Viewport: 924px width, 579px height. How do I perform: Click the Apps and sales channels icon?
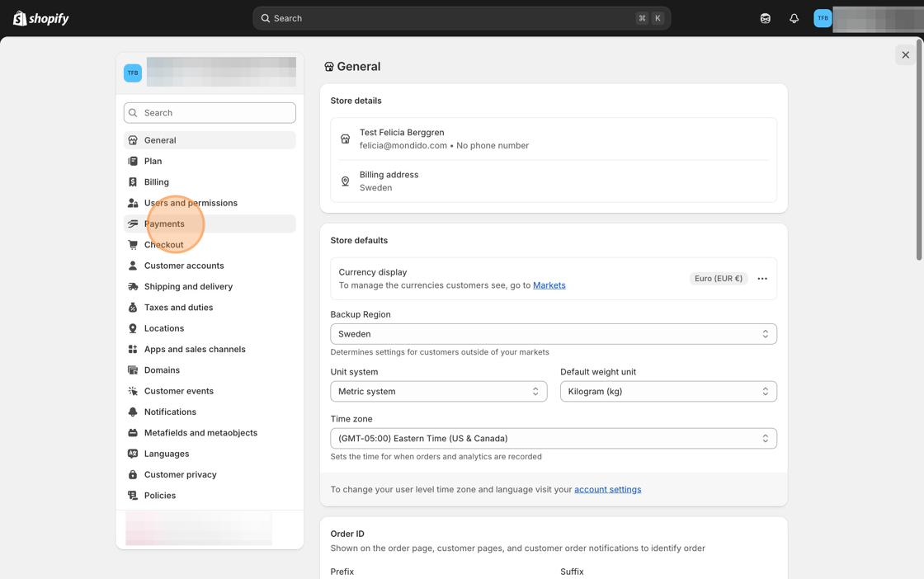click(x=133, y=349)
